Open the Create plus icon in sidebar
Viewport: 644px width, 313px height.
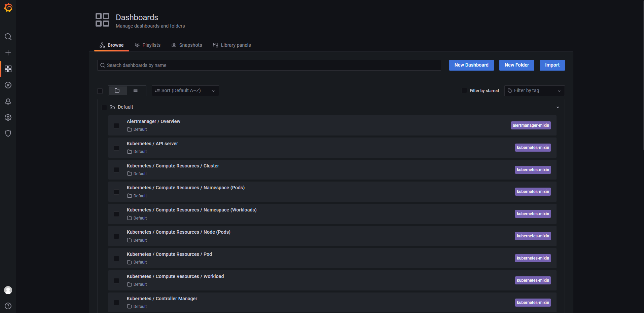(8, 53)
